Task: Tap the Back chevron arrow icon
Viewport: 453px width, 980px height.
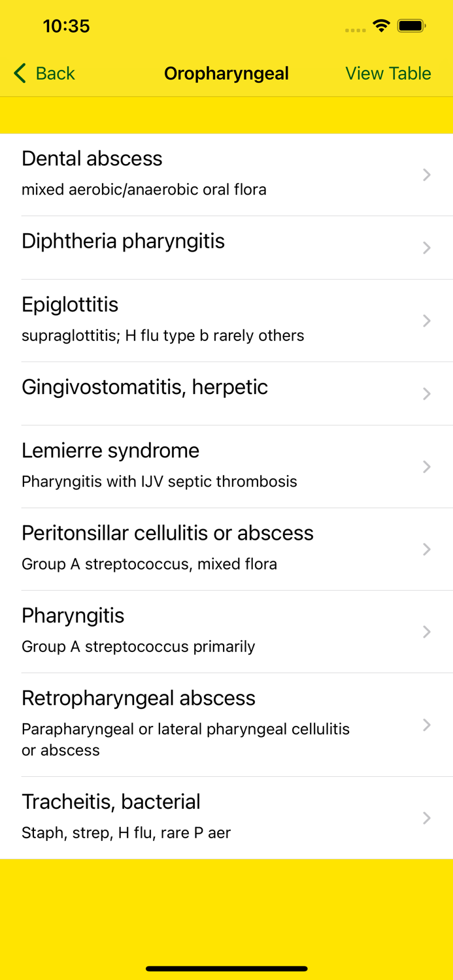Action: point(20,73)
